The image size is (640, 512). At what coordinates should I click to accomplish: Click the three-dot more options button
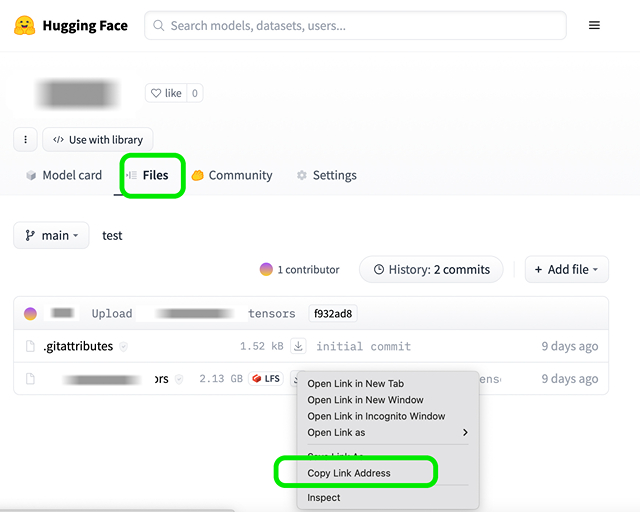click(25, 140)
